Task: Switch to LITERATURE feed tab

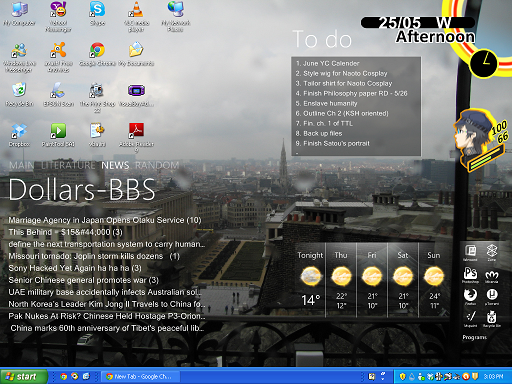Action: [68, 165]
